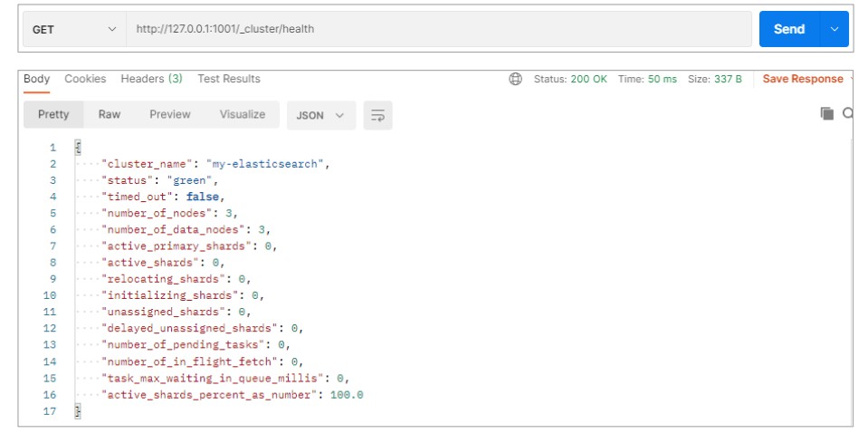Screen dimensions: 868x443
Task: Toggle the line wrap icon beside JSON
Action: tap(377, 115)
